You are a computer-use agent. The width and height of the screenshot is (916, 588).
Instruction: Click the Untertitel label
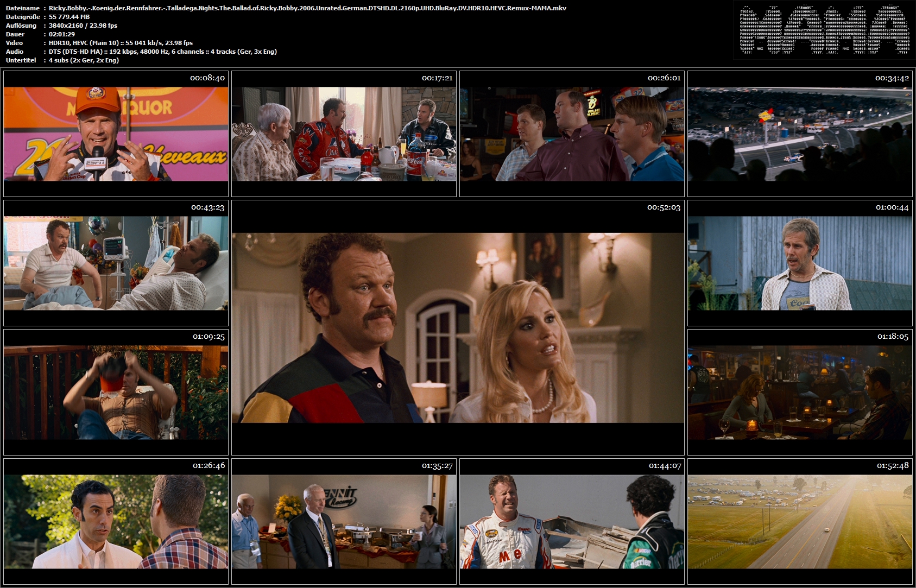[21, 60]
